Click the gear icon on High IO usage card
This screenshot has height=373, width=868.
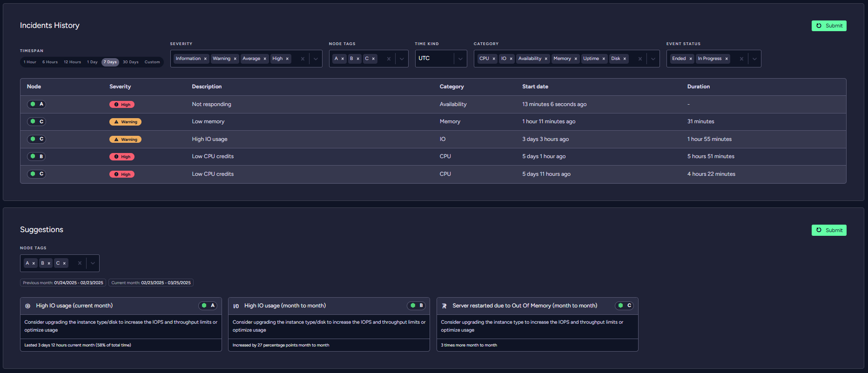(28, 306)
